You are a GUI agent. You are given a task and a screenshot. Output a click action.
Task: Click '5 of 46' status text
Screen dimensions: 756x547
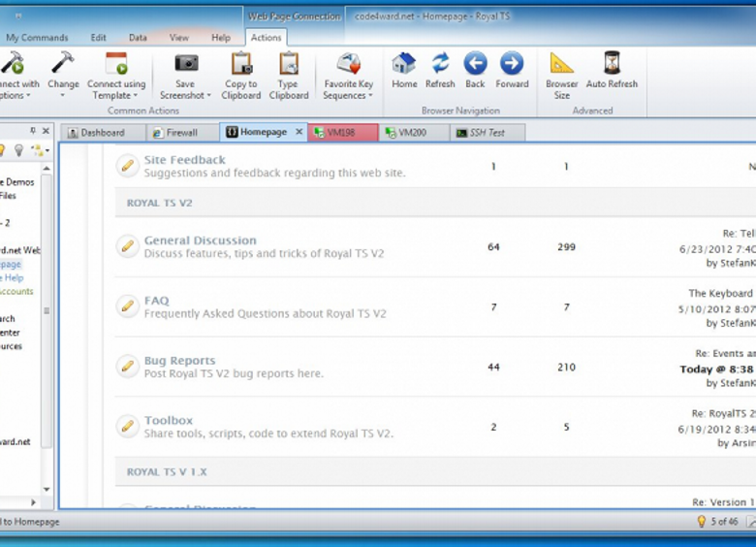point(724,522)
